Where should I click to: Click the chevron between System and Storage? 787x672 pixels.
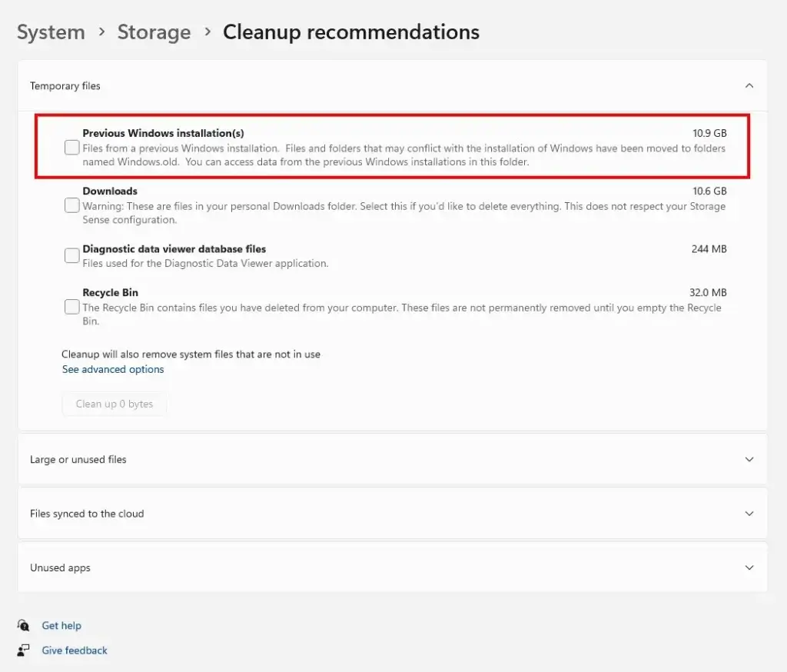(102, 32)
